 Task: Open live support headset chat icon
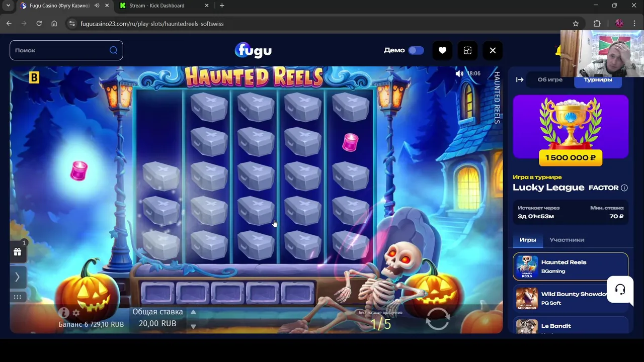click(x=620, y=290)
